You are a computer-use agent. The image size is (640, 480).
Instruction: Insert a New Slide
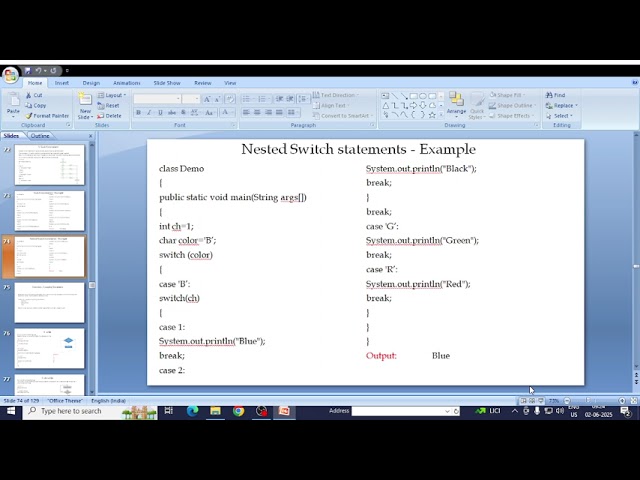click(x=85, y=106)
